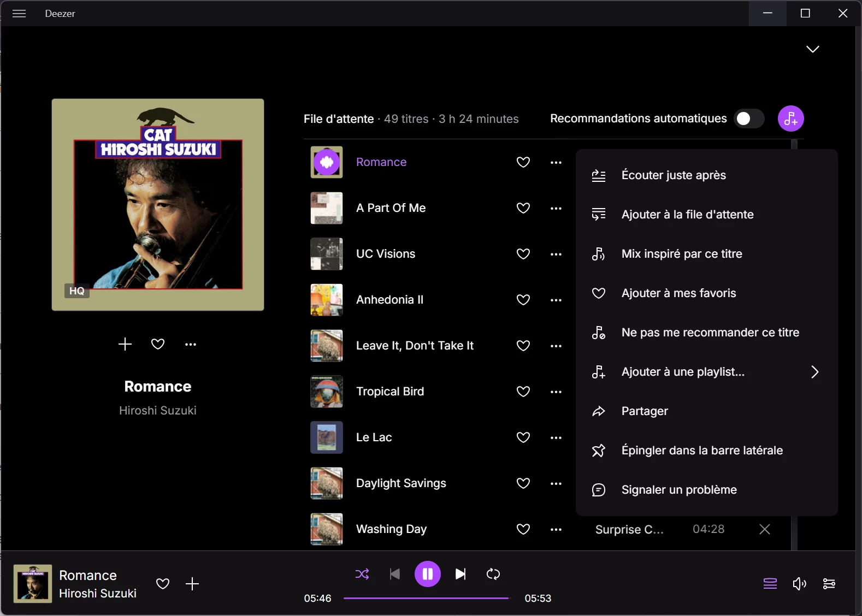
Task: Open more options for Leave It, Don't Take It
Action: click(x=556, y=346)
